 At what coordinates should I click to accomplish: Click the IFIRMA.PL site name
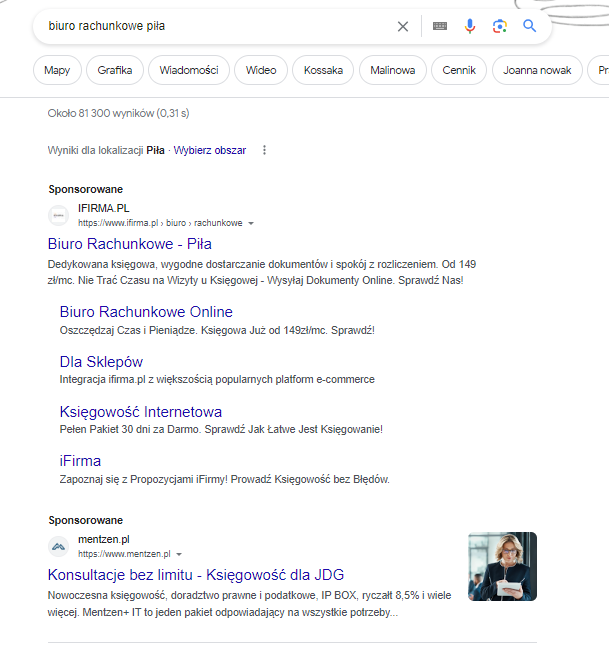[104, 208]
